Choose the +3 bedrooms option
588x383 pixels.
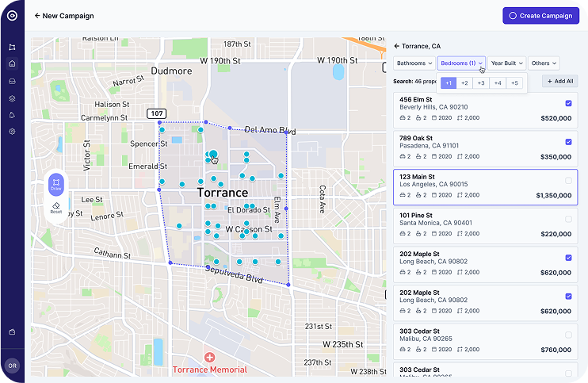481,82
